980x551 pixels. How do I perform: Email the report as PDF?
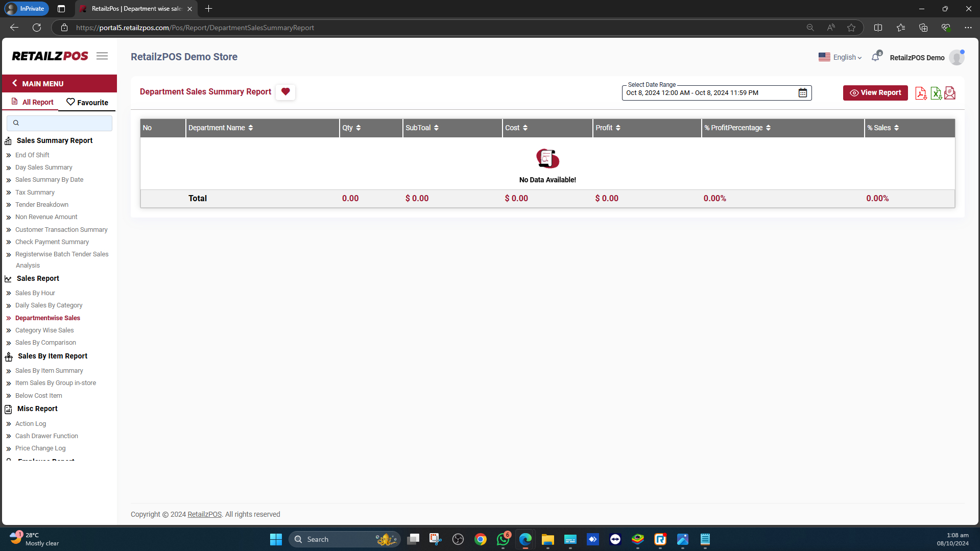point(950,93)
